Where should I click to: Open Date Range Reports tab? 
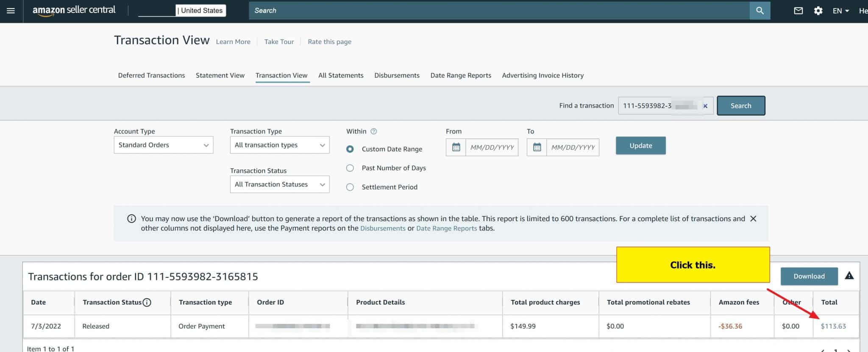[x=461, y=75]
